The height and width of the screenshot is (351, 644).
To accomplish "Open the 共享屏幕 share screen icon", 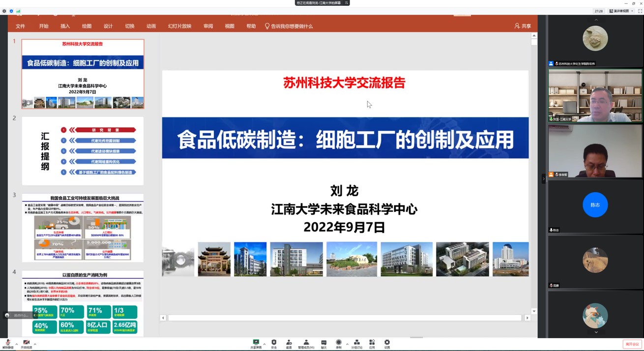I will [x=256, y=343].
